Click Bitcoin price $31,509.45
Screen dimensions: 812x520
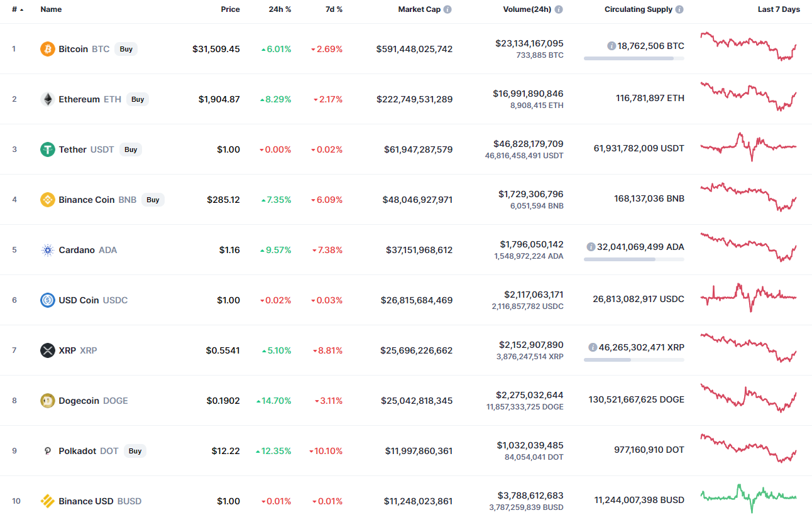pyautogui.click(x=216, y=49)
